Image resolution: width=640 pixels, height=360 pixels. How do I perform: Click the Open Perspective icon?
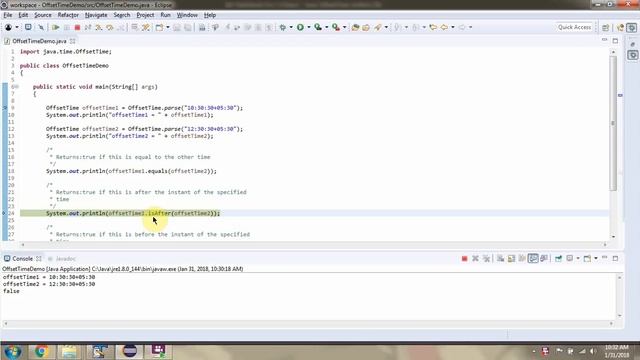point(606,27)
